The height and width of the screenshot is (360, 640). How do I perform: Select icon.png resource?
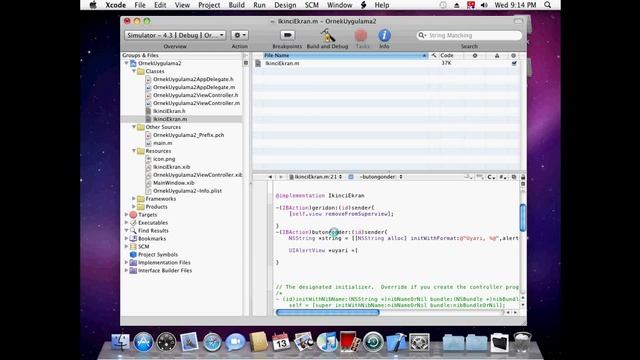click(164, 159)
